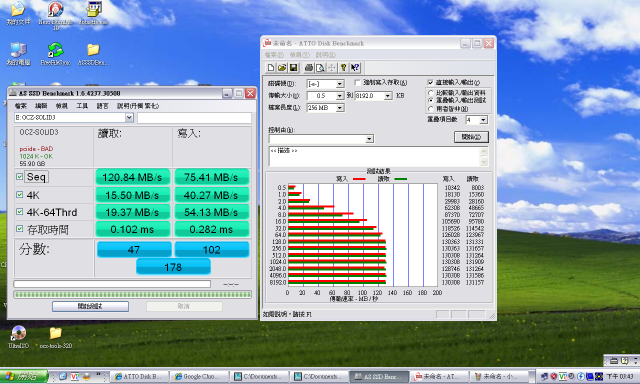
Task: Click the leftmost system tray icon
Action: pos(544,376)
